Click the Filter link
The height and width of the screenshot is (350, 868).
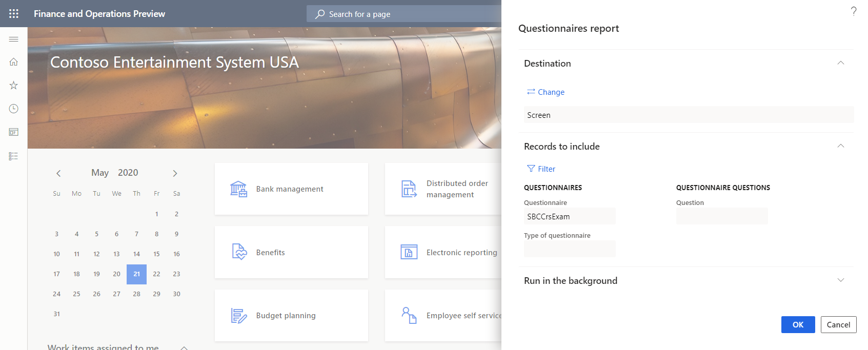tap(541, 169)
